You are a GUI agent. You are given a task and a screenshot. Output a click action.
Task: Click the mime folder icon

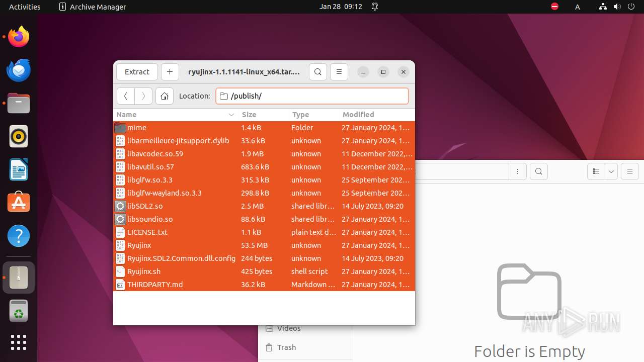pyautogui.click(x=120, y=128)
